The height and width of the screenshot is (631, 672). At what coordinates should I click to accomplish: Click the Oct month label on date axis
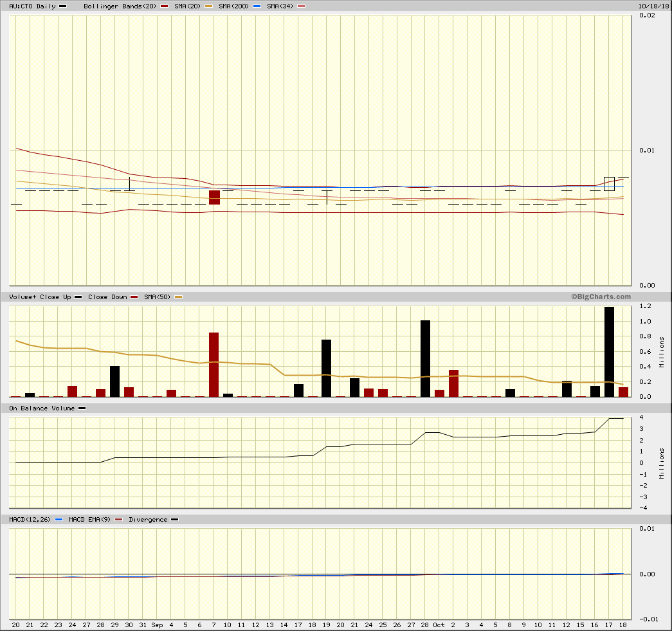439,625
